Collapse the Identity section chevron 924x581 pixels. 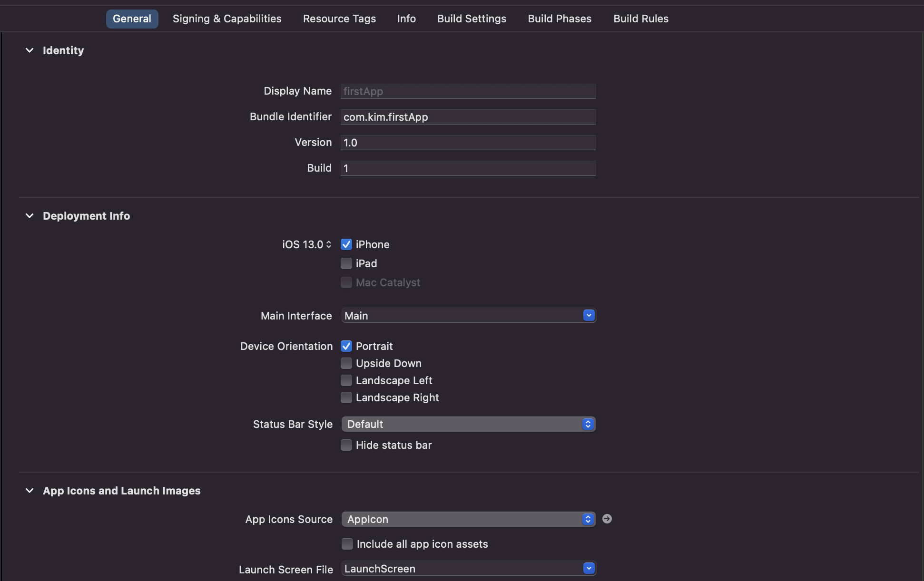pos(29,50)
